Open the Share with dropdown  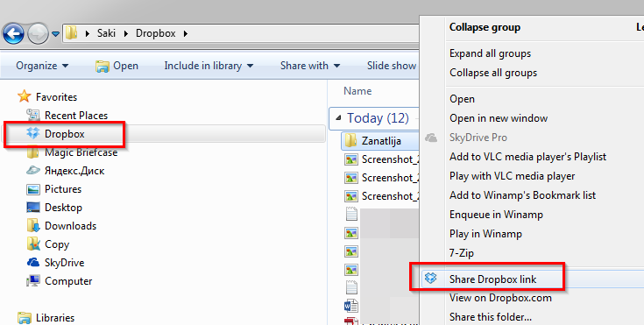tap(310, 66)
